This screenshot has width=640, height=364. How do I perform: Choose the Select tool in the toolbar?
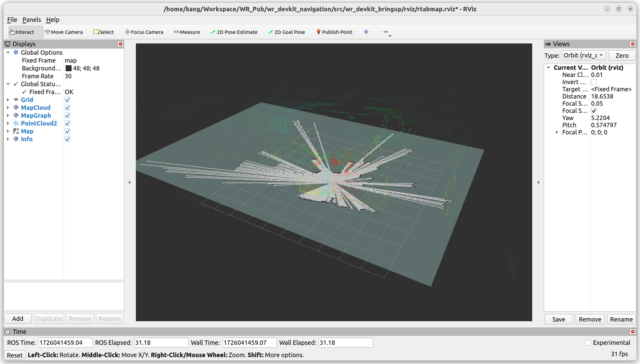tap(103, 32)
